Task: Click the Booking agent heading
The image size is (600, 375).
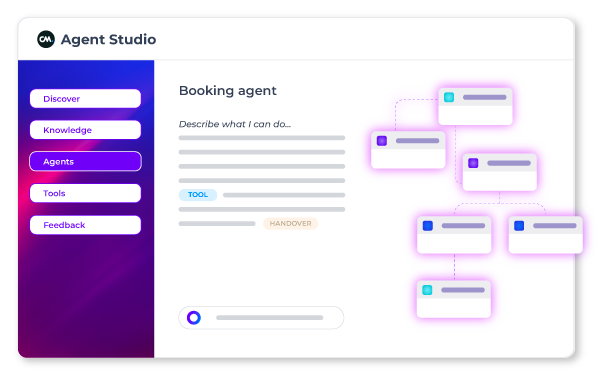Action: point(228,91)
